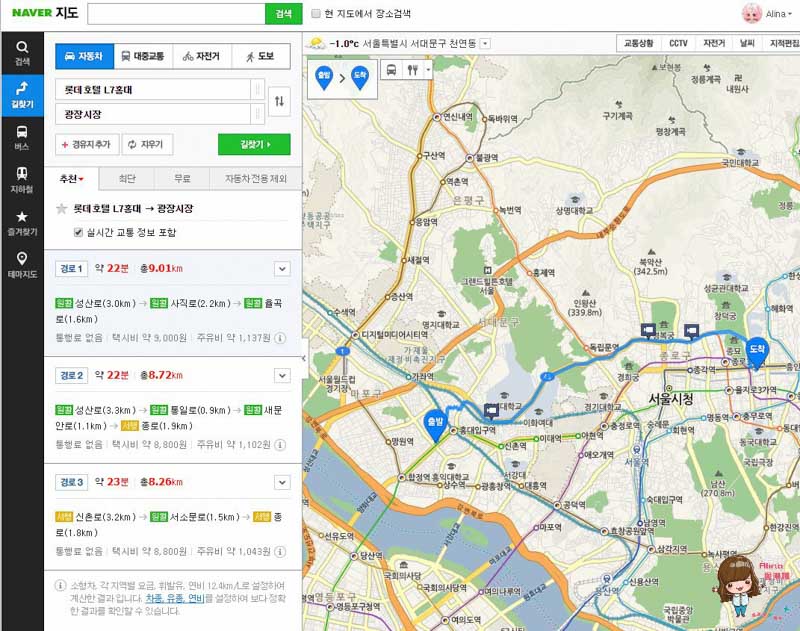Open the 검색 search panel in sidebar
The width and height of the screenshot is (800, 631).
[x=22, y=53]
